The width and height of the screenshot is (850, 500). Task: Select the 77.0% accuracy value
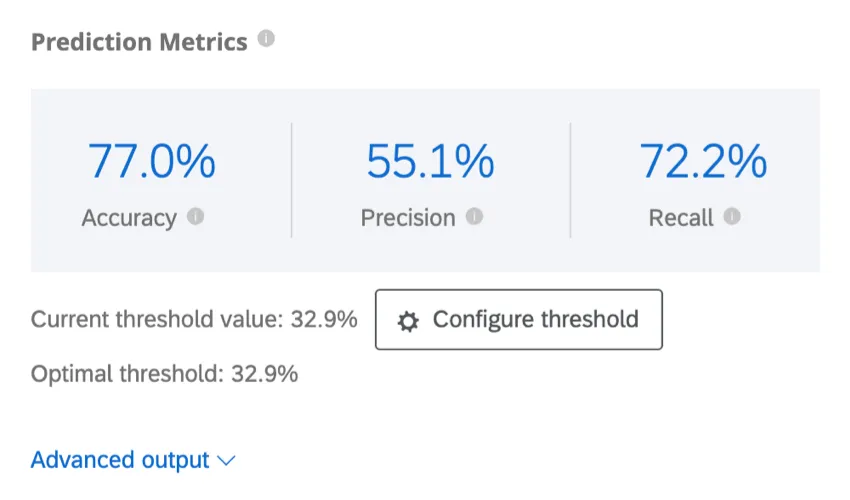pos(152,161)
